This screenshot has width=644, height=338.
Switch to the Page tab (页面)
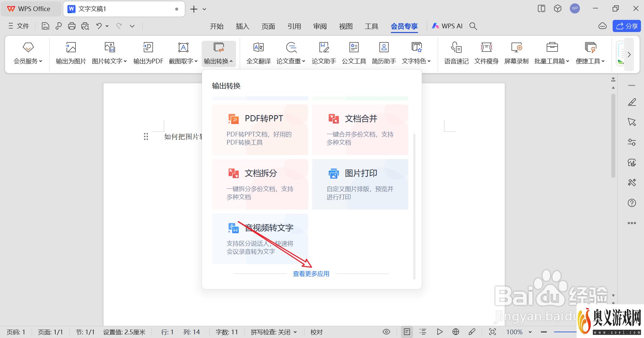point(268,26)
